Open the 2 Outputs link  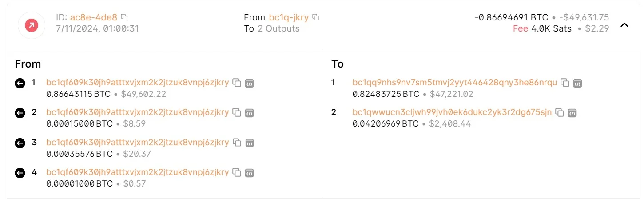[278, 28]
